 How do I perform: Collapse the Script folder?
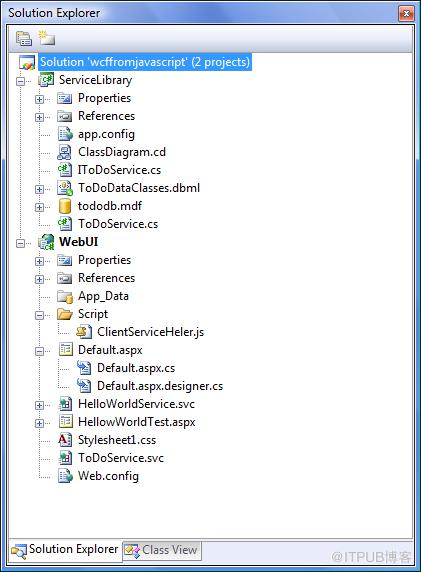[39, 315]
